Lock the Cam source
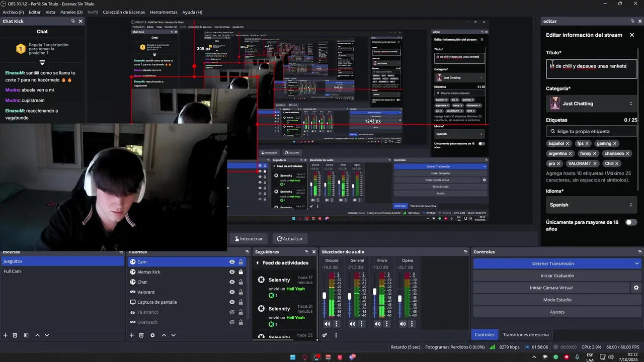The width and height of the screenshot is (644, 362). [241, 262]
